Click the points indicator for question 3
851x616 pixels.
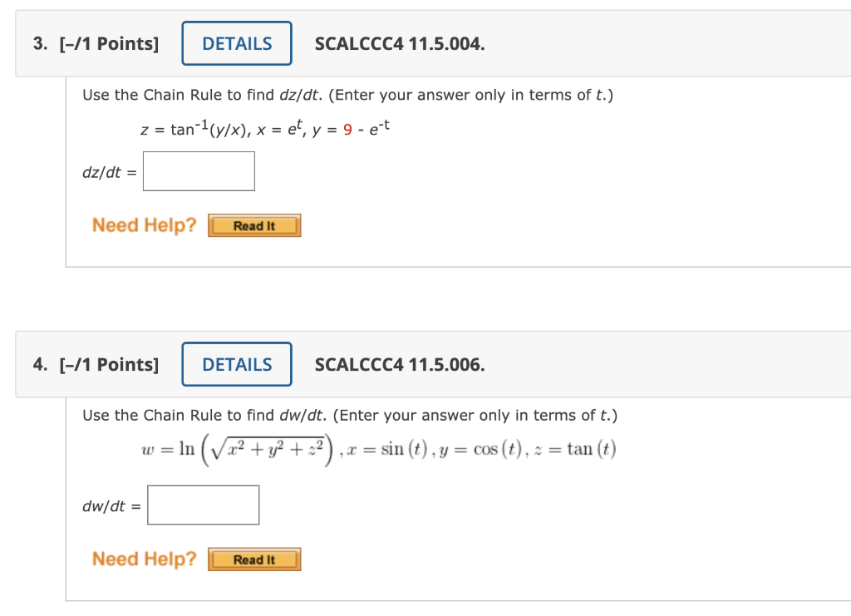[x=107, y=43]
